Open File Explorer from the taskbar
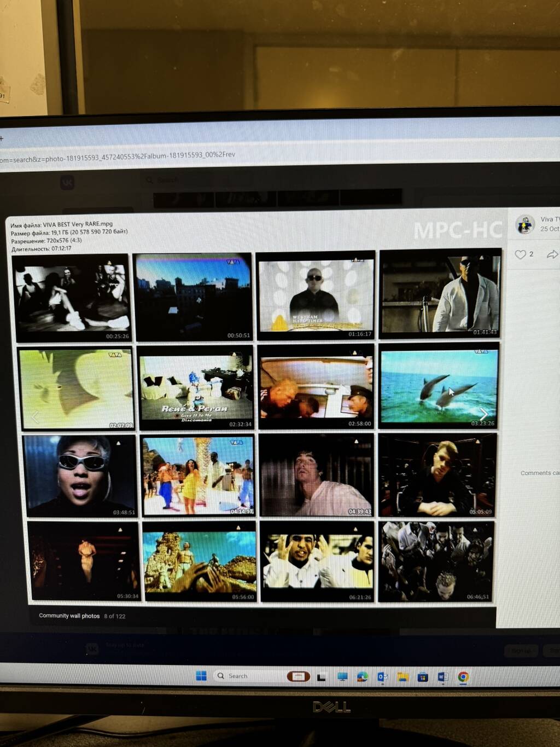The height and width of the screenshot is (747, 560). (x=402, y=677)
